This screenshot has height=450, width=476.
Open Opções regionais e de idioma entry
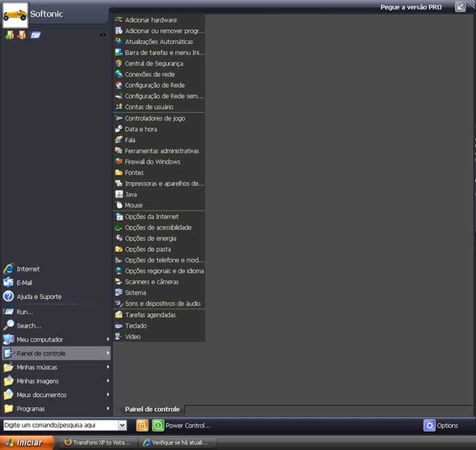[160, 271]
